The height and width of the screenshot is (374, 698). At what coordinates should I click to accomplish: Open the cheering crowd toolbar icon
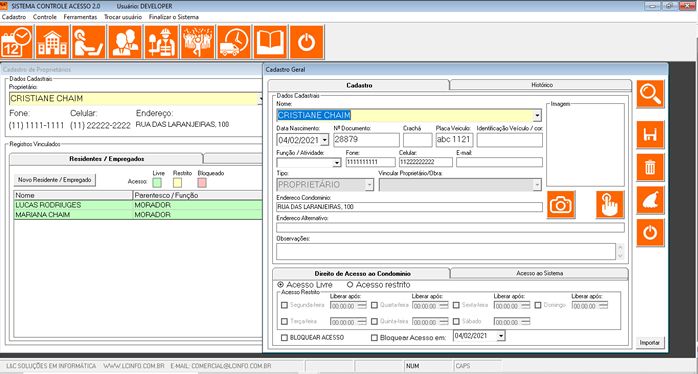[x=198, y=42]
